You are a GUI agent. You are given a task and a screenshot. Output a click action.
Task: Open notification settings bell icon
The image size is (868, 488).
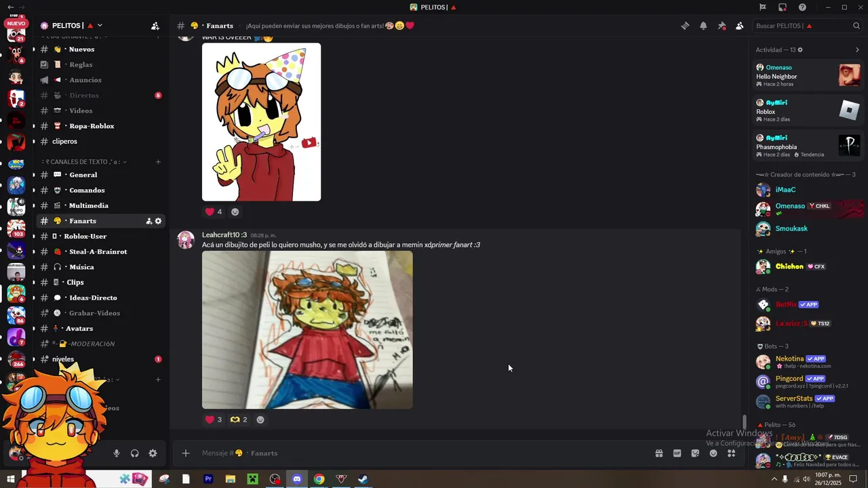tap(703, 26)
